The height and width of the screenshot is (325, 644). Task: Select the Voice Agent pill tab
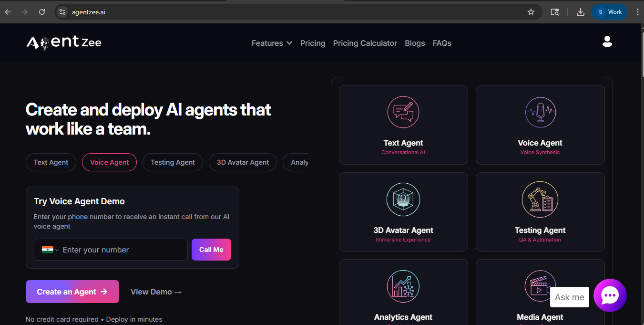click(109, 162)
